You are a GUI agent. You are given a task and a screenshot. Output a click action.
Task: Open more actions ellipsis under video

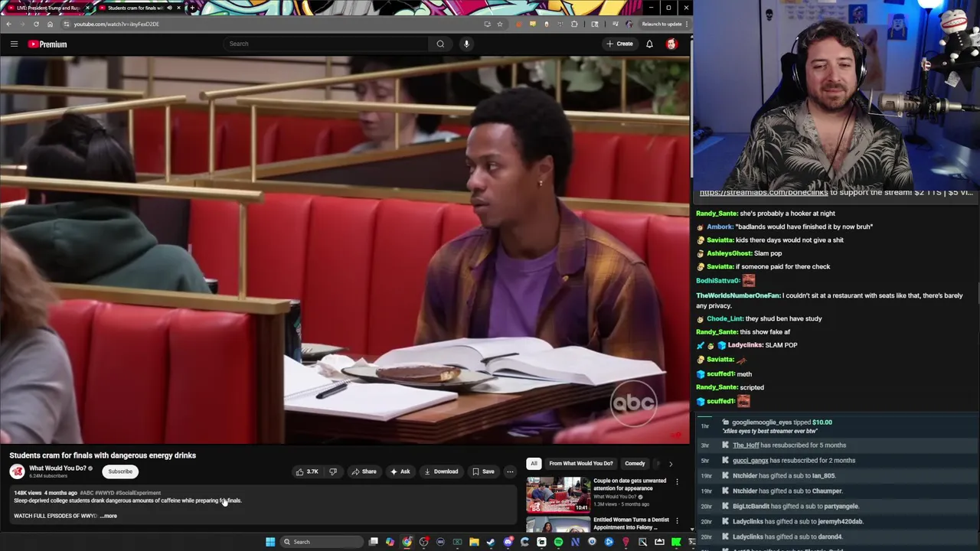(x=510, y=471)
